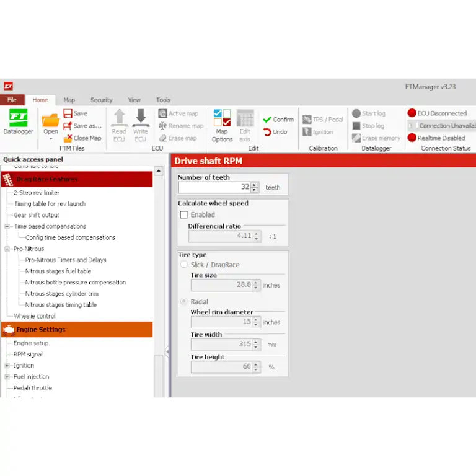The height and width of the screenshot is (476, 476).
Task: Open 2-Step rev limiter settings
Action: [x=37, y=193]
